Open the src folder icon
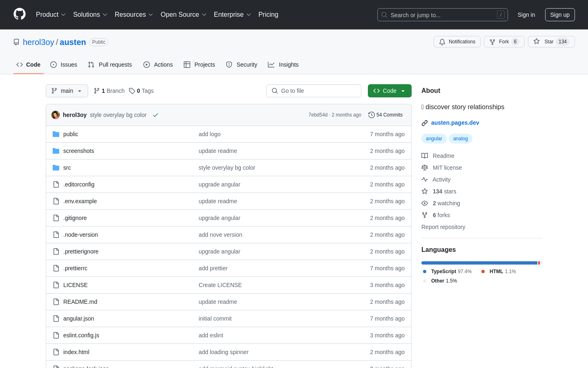Viewport: 588px width, 368px height. click(x=56, y=168)
